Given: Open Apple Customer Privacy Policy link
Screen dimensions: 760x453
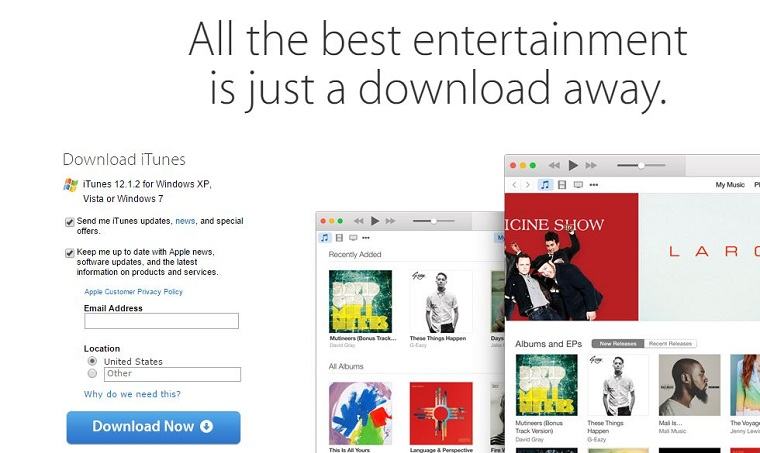Looking at the screenshot, I should coord(133,292).
